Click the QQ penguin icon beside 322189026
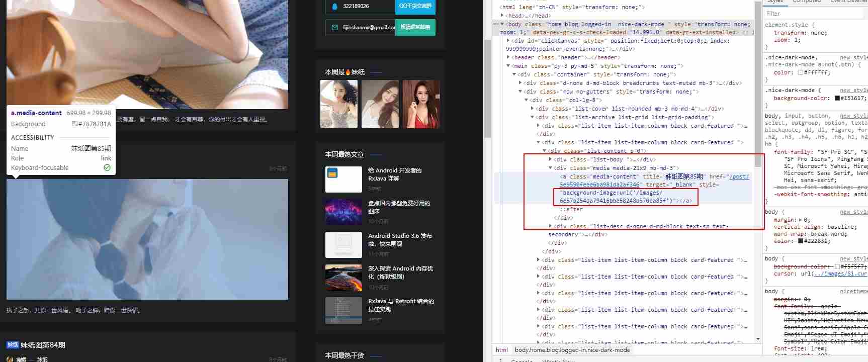The width and height of the screenshot is (868, 362). coord(334,7)
